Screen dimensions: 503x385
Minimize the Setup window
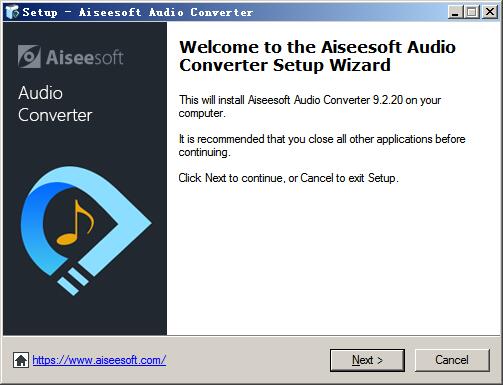(x=455, y=12)
